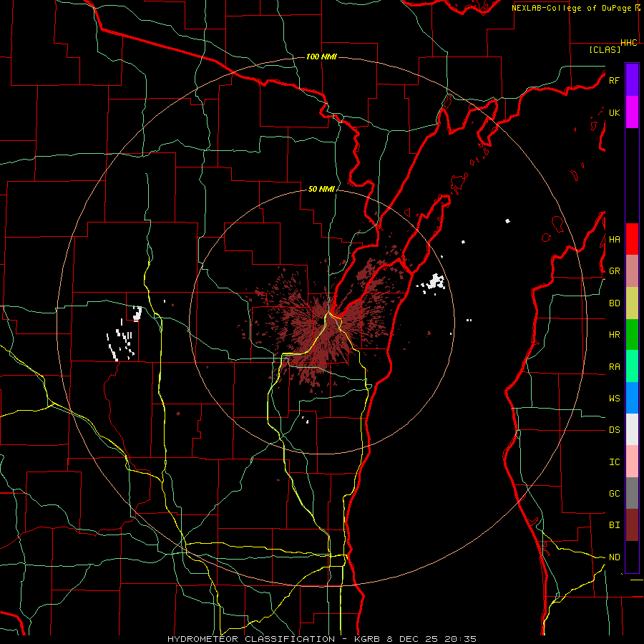Click the IC legend label
The height and width of the screenshot is (644, 644).
614,462
